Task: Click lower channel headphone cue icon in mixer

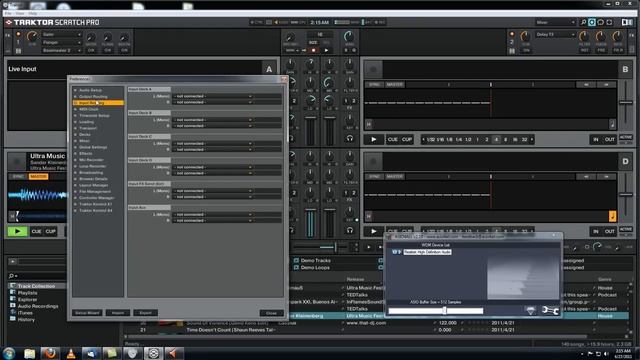Action: [350, 231]
